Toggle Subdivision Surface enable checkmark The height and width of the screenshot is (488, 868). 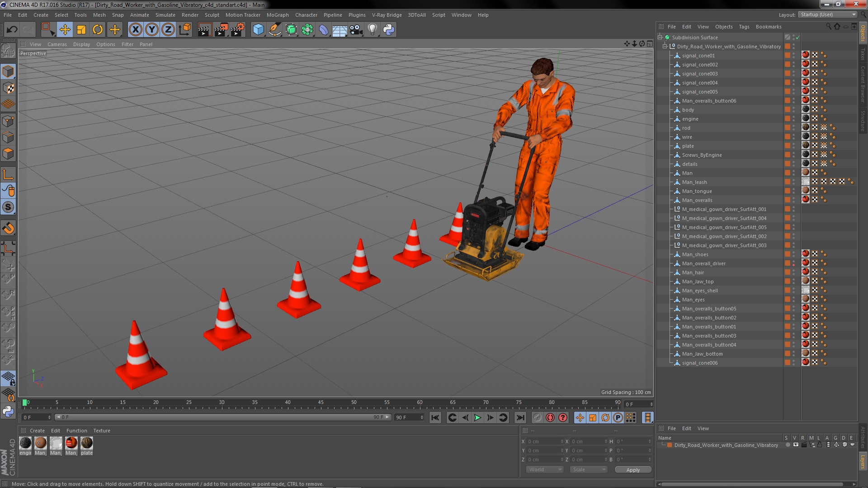point(798,38)
